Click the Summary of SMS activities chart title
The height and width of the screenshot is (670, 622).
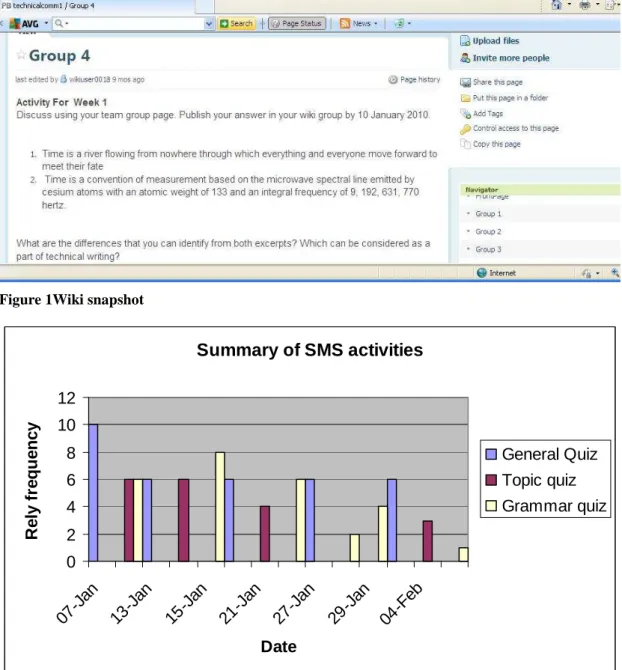310,350
